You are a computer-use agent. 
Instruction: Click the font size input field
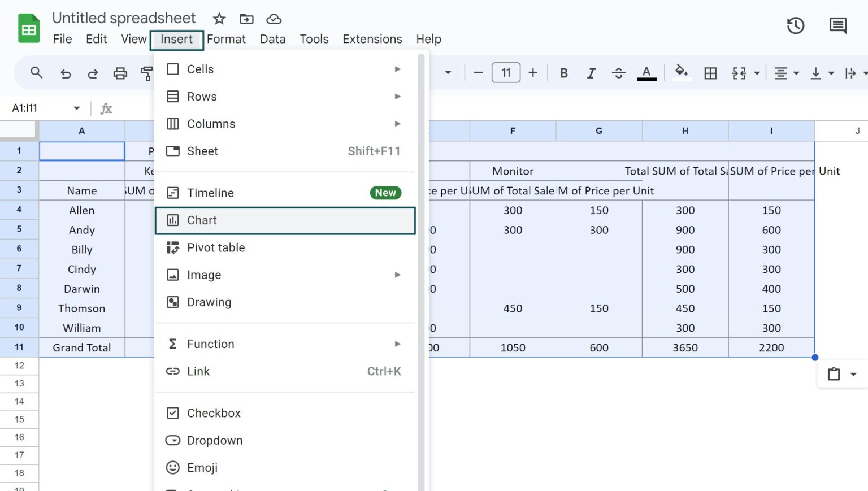pyautogui.click(x=506, y=72)
